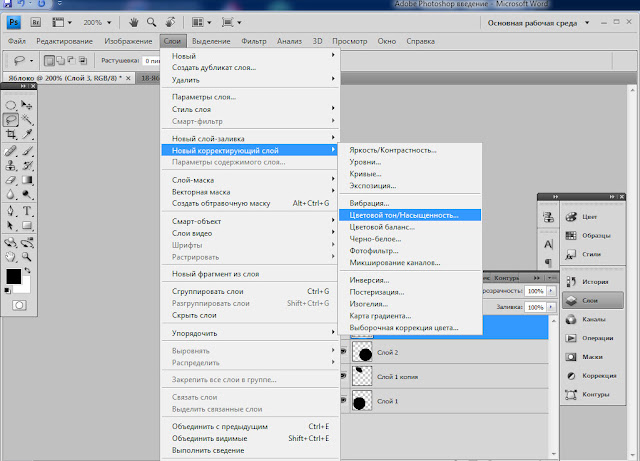The height and width of the screenshot is (461, 640).
Task: Select the Gradient tool
Action: tap(27, 180)
